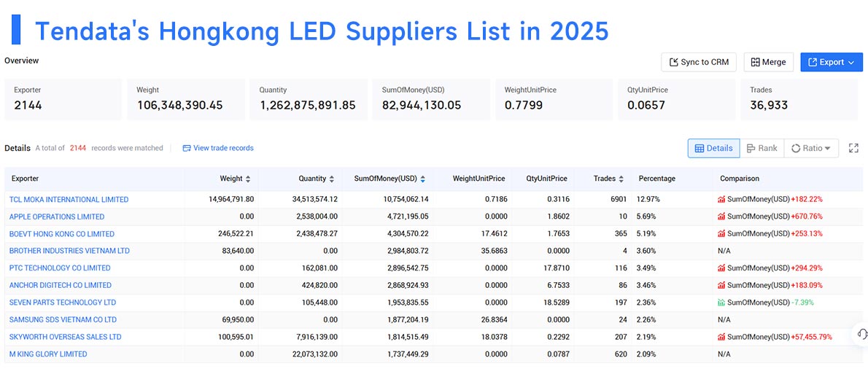Sort table by Weight column arrows

click(248, 179)
